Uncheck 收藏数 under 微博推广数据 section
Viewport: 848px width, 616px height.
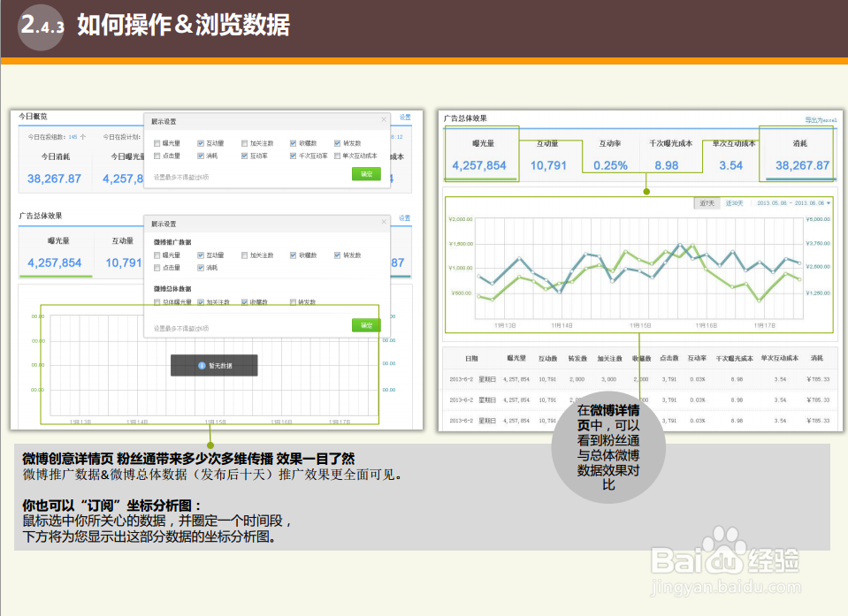[293, 255]
